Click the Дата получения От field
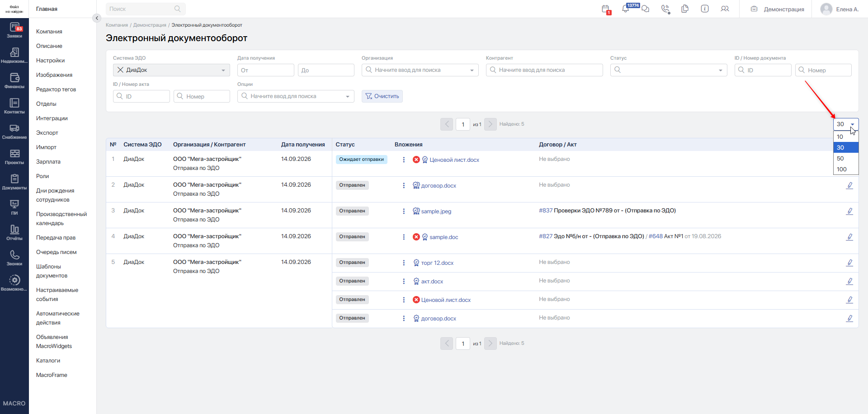 (266, 70)
